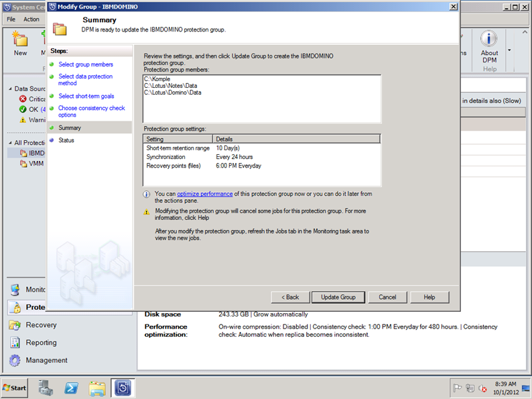The height and width of the screenshot is (399, 532).
Task: Open Windows Start menu
Action: (15, 388)
